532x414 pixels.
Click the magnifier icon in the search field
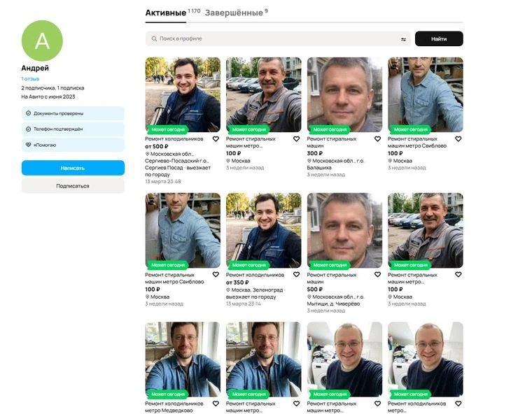(154, 38)
